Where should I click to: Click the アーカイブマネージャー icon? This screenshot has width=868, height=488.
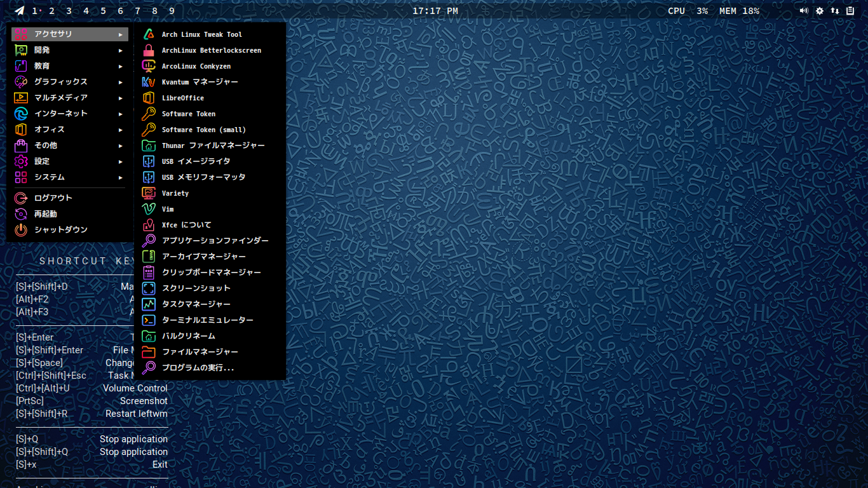click(x=149, y=257)
